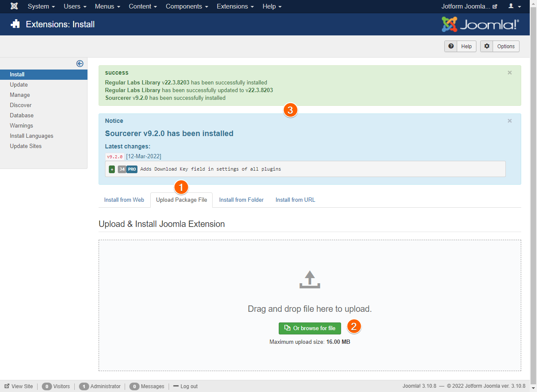
Task: Click the Joomla logo icon in top menu
Action: point(14,6)
